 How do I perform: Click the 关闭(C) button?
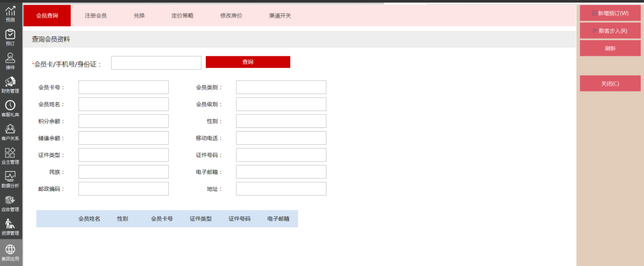(x=610, y=84)
